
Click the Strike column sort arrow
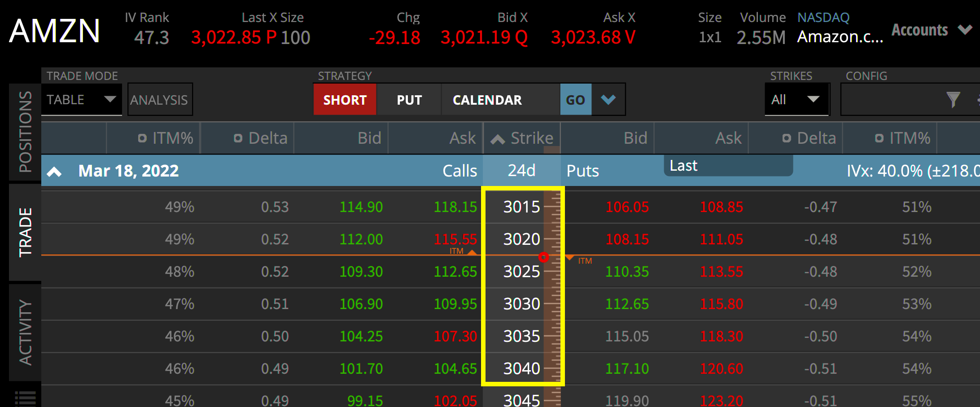[x=498, y=138]
